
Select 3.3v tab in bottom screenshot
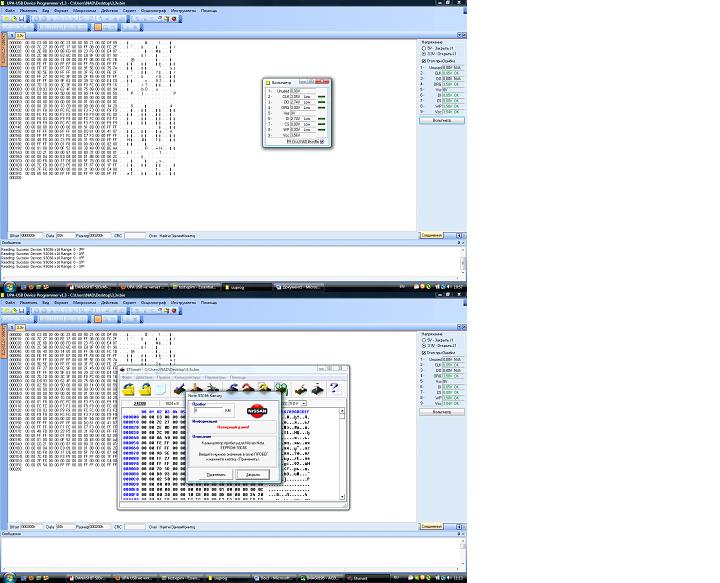pyautogui.click(x=20, y=328)
